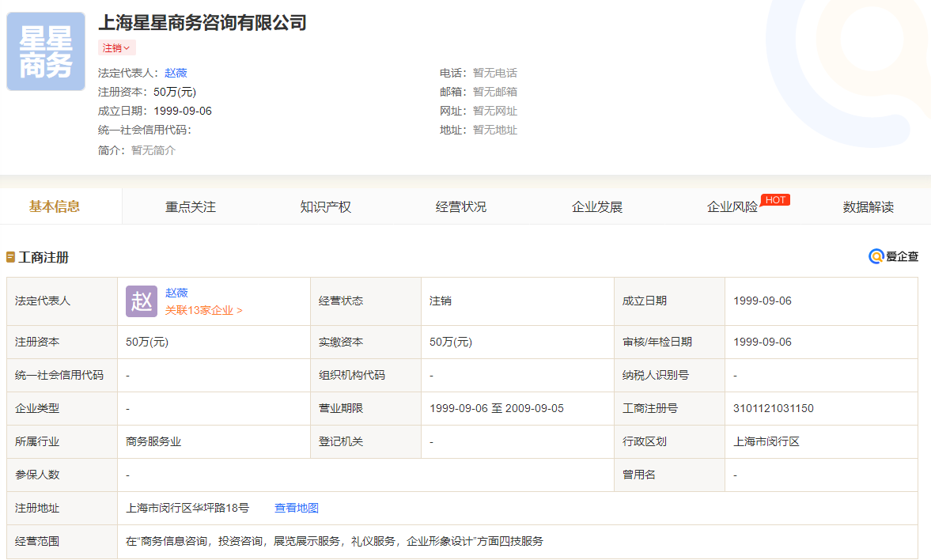Click the 暂无简介 placeholder text
The height and width of the screenshot is (560, 931).
coord(153,149)
